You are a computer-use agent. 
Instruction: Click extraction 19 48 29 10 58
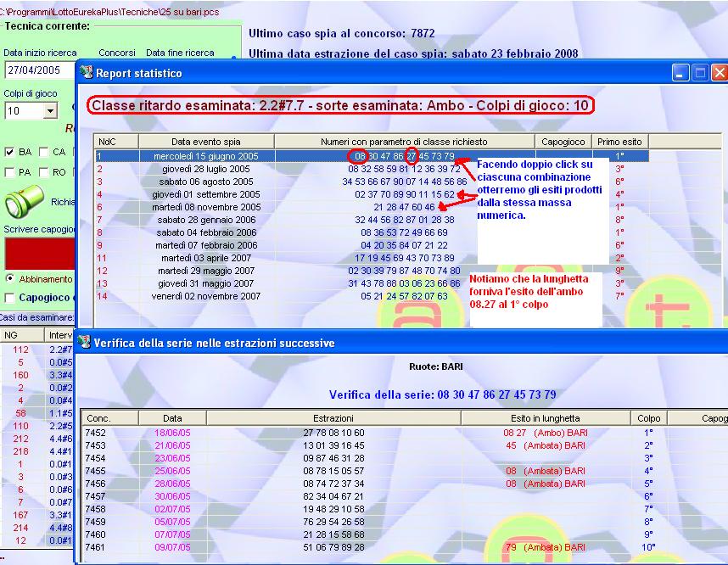333,509
